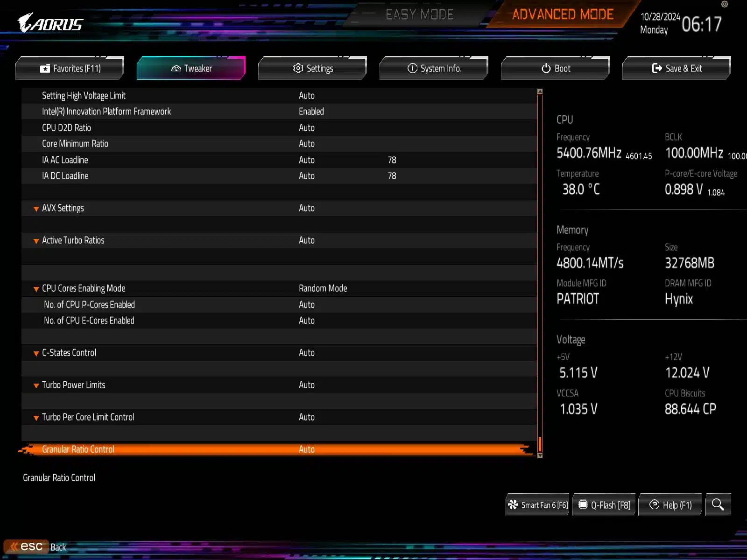
Task: Open the Save & Exit tab
Action: click(677, 68)
